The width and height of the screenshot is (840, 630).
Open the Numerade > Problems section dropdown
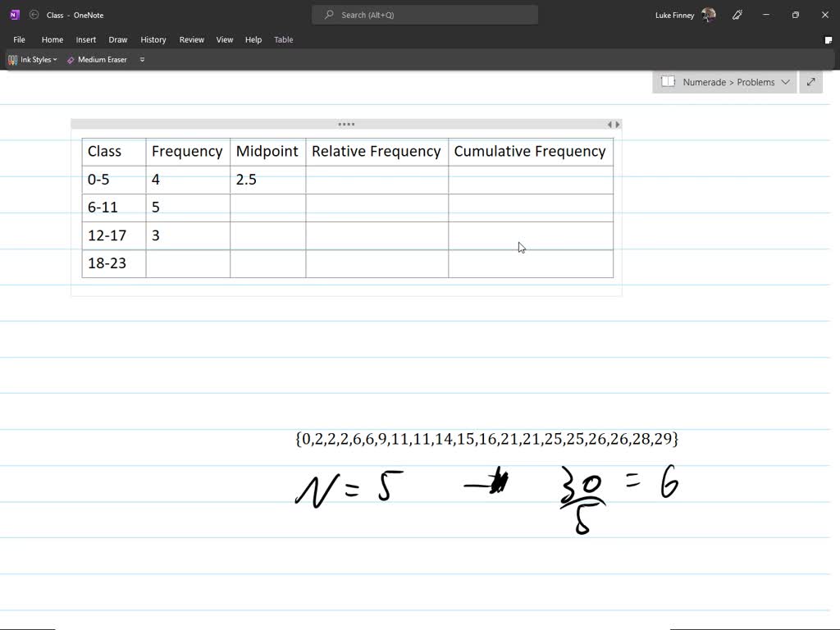pyautogui.click(x=786, y=82)
